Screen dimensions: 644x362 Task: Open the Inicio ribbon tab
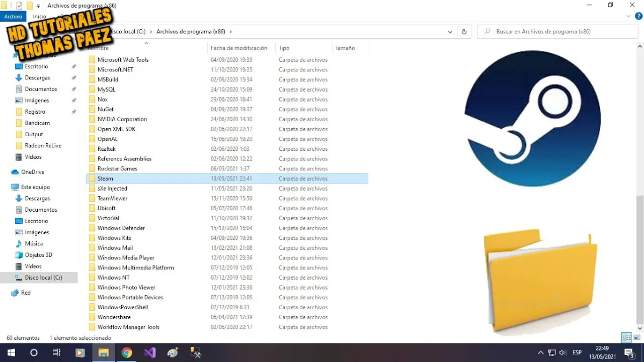(x=39, y=17)
